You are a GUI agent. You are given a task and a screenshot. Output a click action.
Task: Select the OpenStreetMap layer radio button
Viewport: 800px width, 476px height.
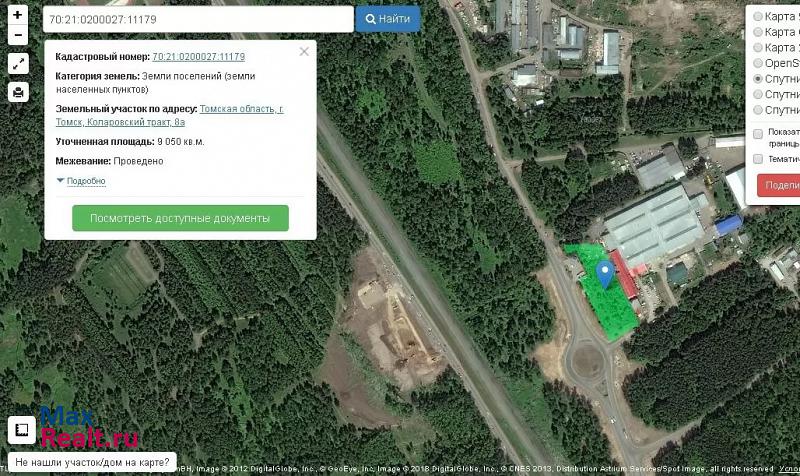click(x=758, y=63)
